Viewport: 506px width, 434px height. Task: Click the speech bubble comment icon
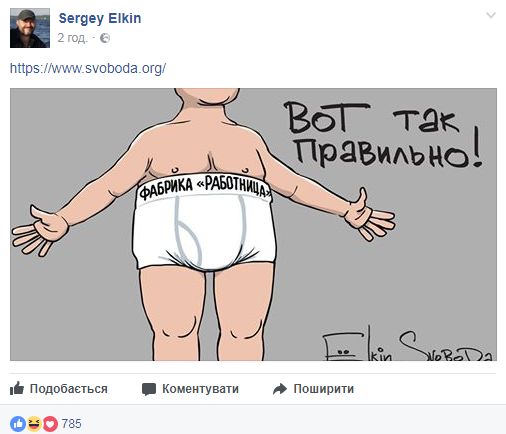(x=149, y=389)
